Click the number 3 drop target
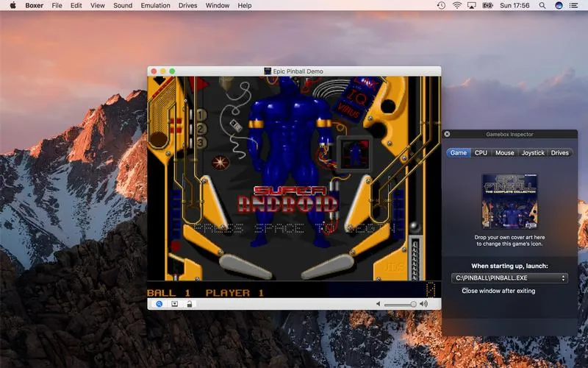This screenshot has width=588, height=368. (201, 143)
